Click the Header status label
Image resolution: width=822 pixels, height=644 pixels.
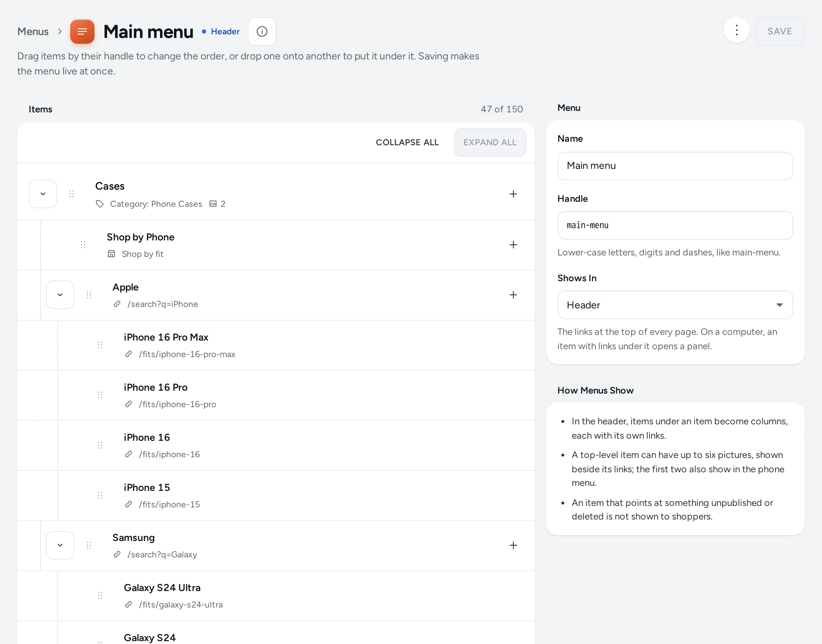point(225,31)
